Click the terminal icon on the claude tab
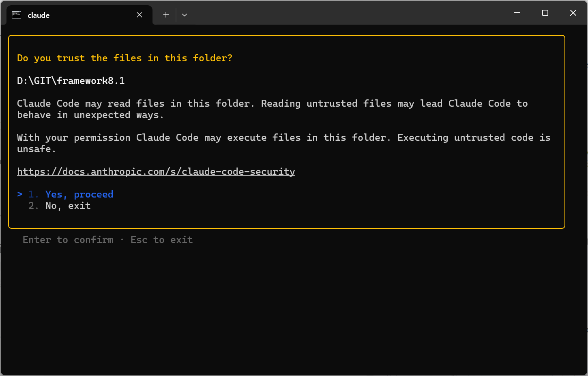 16,15
